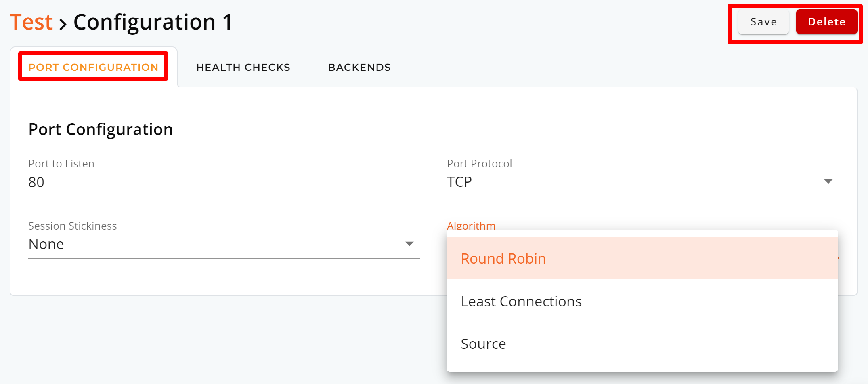Select Round Robin algorithm option
868x384 pixels.
click(642, 258)
